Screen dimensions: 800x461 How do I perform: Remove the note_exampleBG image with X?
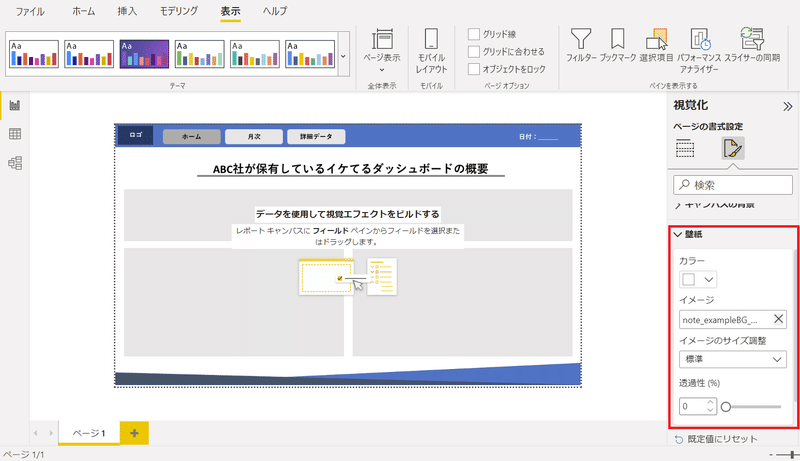click(778, 319)
